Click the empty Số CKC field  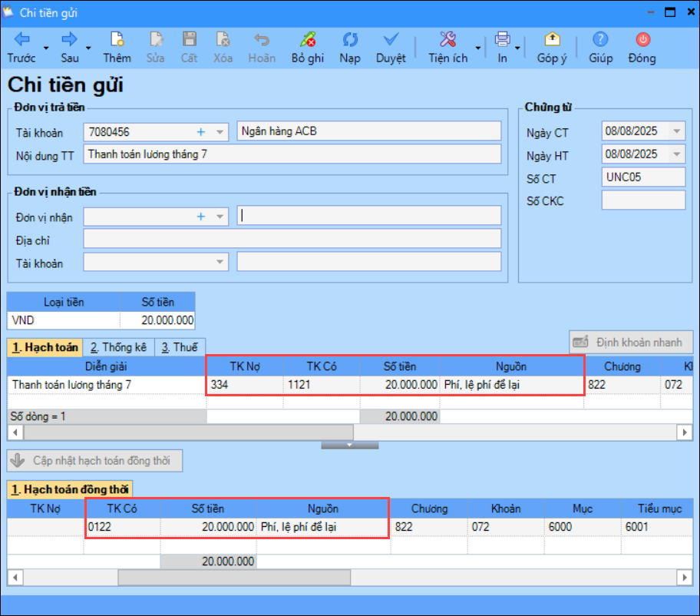pos(643,200)
